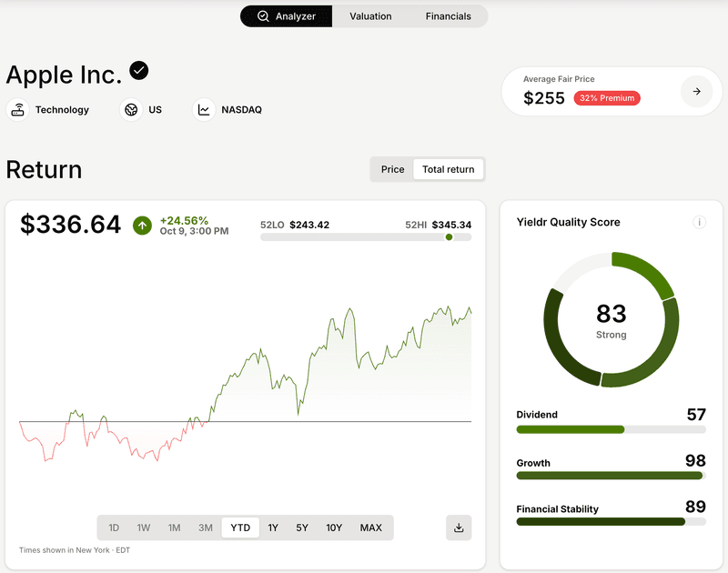Viewport: 728px width, 573px height.
Task: Select the Total return view
Action: 448,169
